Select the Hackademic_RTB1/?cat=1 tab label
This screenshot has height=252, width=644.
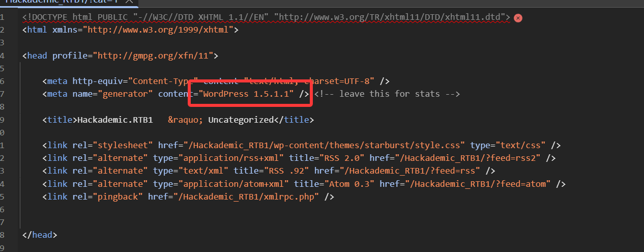click(x=61, y=2)
